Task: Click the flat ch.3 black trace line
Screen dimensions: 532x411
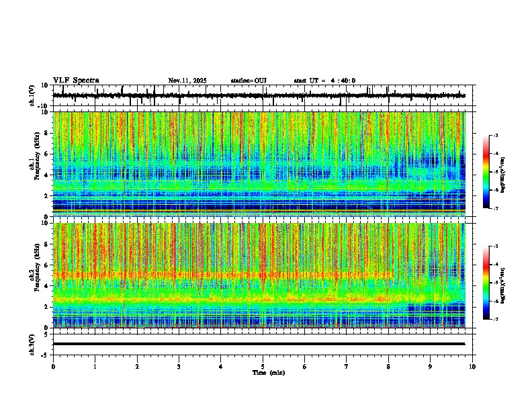Action: click(259, 344)
